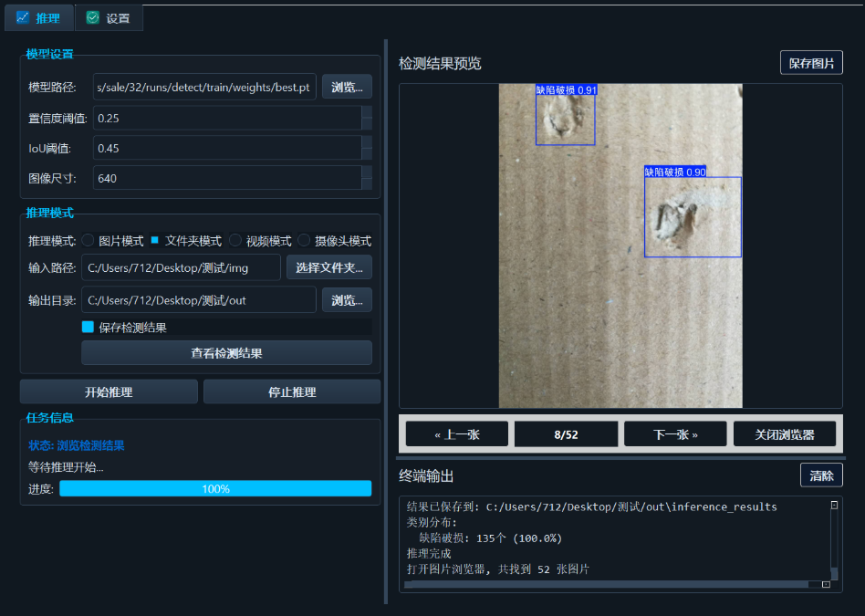Click 浏览 next to the output directory
The height and width of the screenshot is (616, 865).
tap(347, 299)
